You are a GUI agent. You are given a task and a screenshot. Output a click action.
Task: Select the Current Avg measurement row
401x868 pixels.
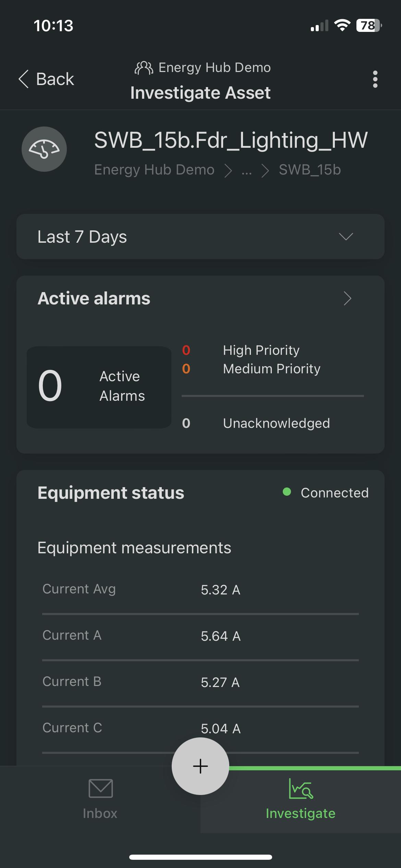(200, 590)
